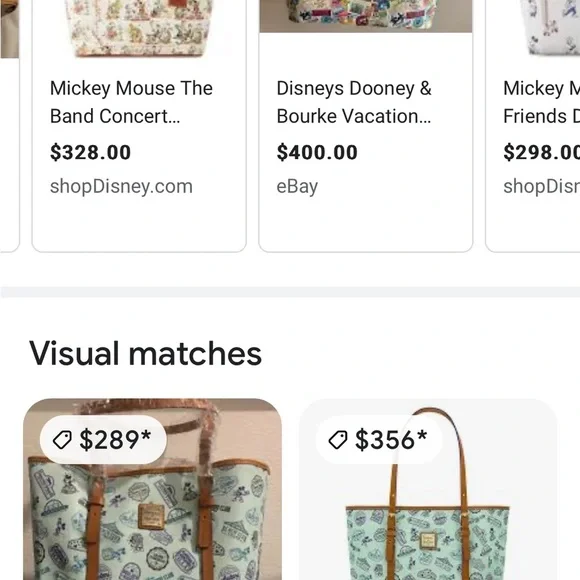Open the Band Concert bag product image
This screenshot has width=580, height=580.
[139, 28]
